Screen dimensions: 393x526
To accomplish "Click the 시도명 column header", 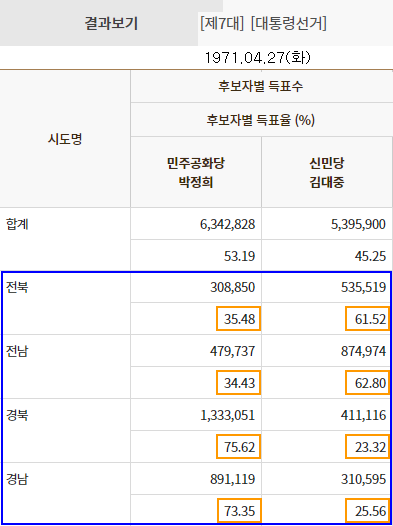I will click(x=65, y=139).
